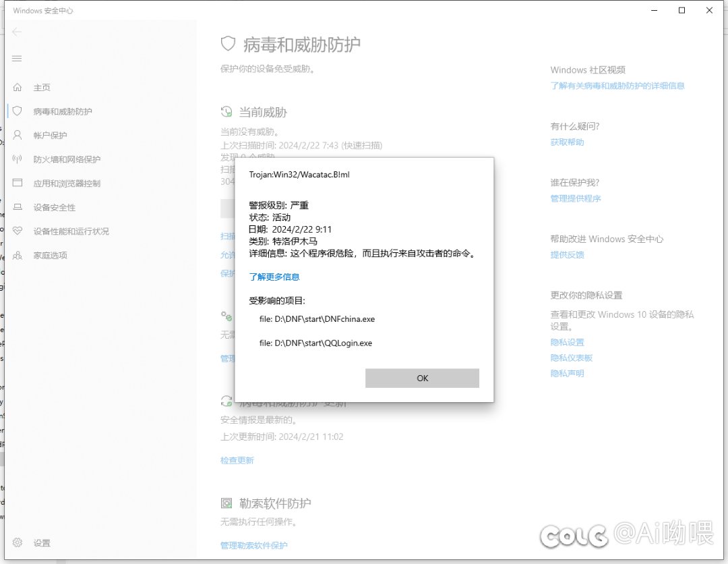Click threat name Trojan:Win32/Wacatac.B!ml
Viewport: 728px width, 564px height.
click(x=299, y=175)
